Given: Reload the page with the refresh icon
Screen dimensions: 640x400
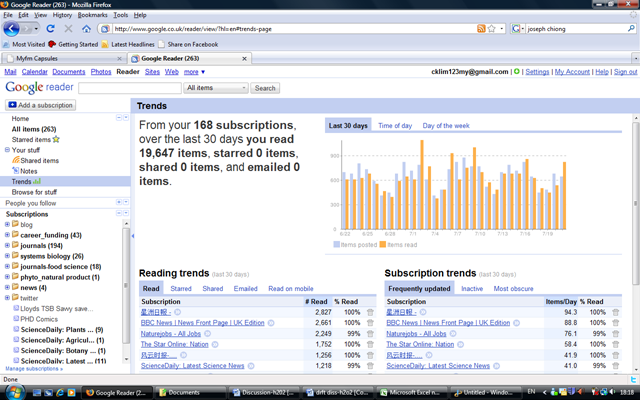Looking at the screenshot, I should pos(50,29).
